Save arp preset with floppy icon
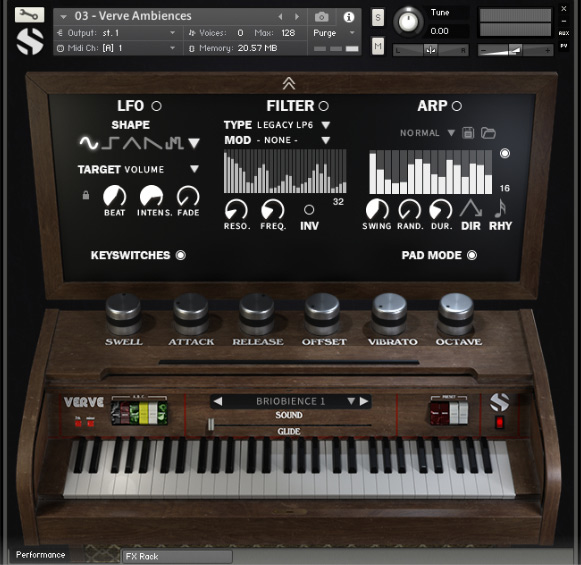Screen dimensions: 581x565 (468, 133)
